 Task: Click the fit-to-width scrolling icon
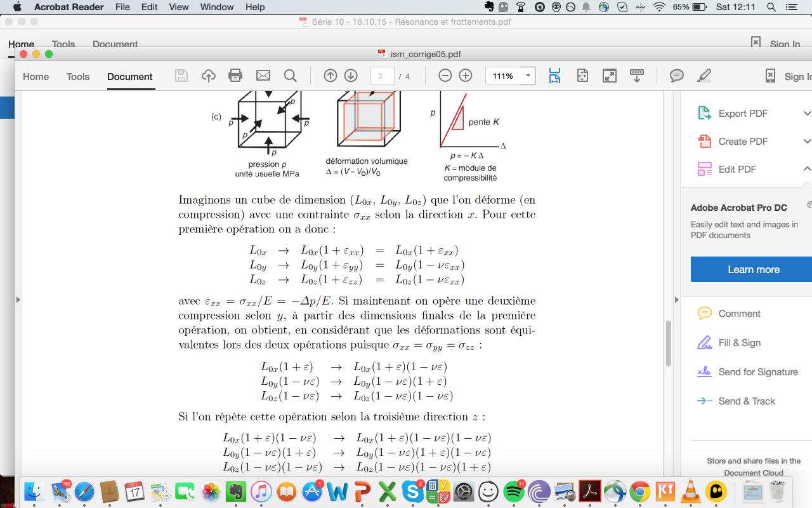pyautogui.click(x=554, y=76)
